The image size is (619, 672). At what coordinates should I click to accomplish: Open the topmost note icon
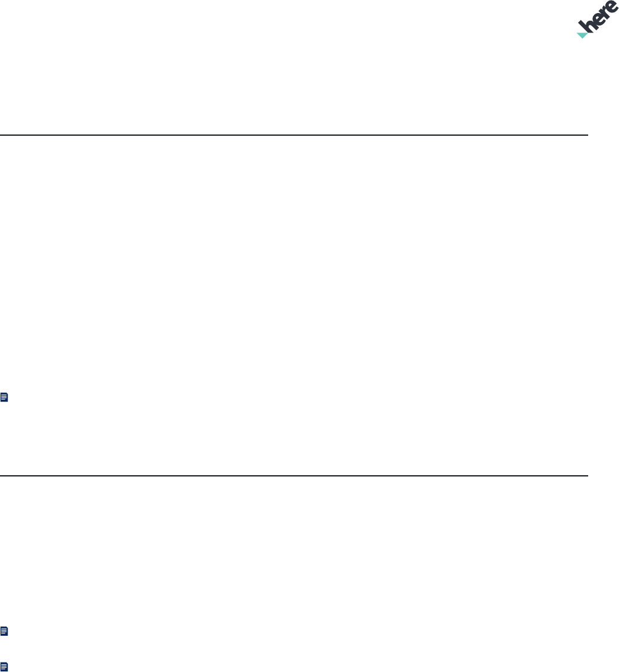click(x=4, y=397)
